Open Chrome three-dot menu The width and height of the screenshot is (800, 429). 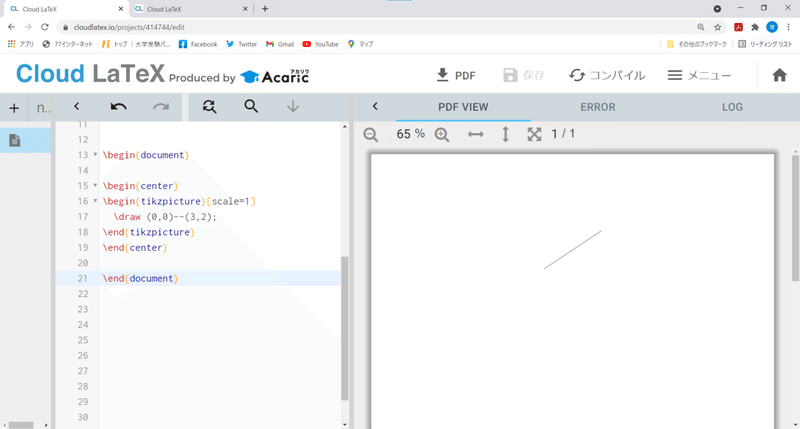coord(789,27)
